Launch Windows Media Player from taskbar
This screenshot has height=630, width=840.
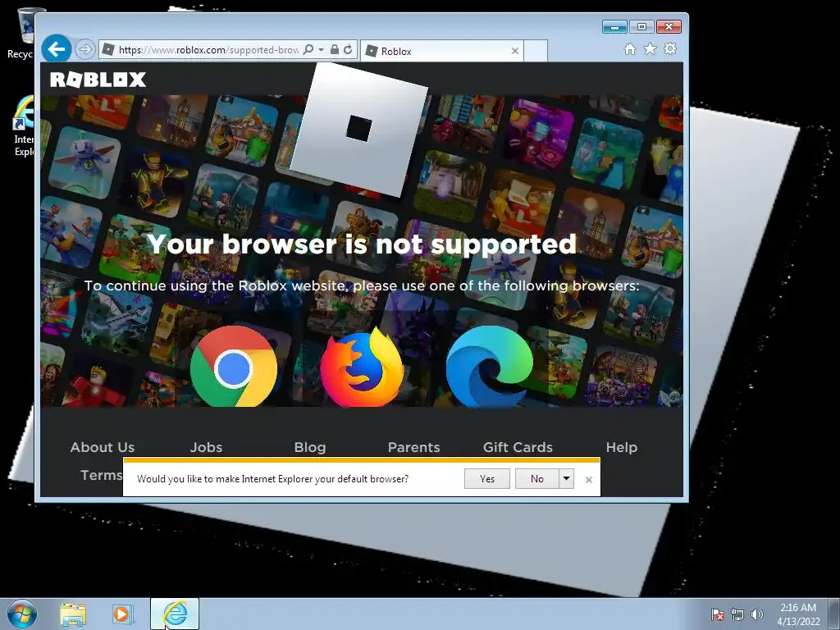pos(123,614)
